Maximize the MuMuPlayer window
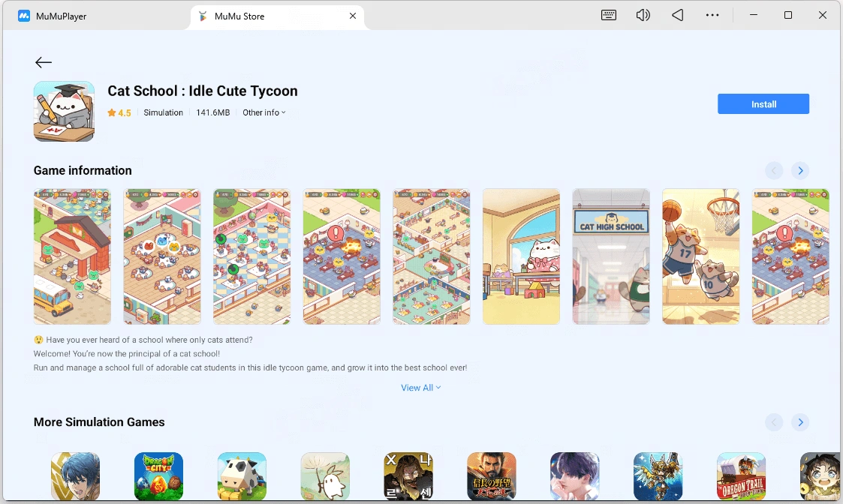Image resolution: width=843 pixels, height=504 pixels. 788,15
